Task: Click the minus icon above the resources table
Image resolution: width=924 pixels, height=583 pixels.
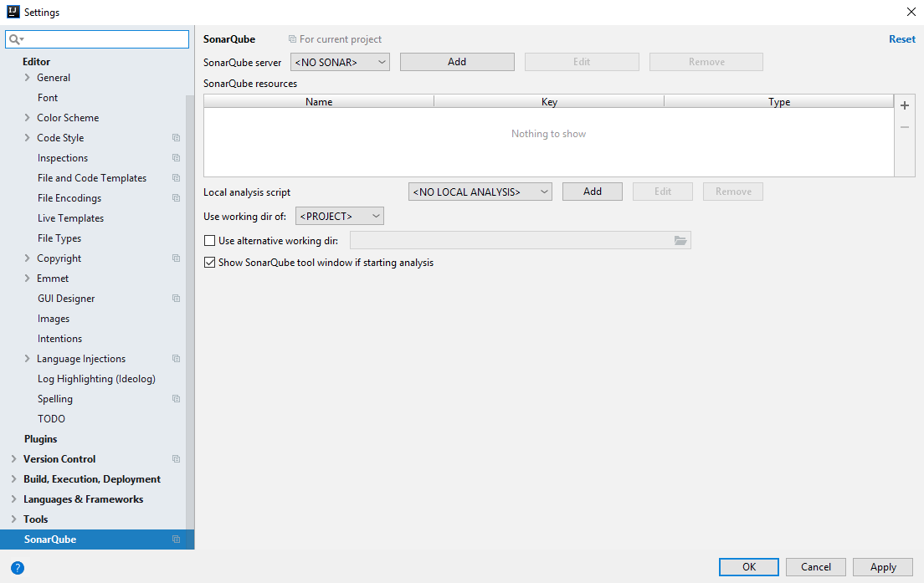Action: (x=904, y=127)
